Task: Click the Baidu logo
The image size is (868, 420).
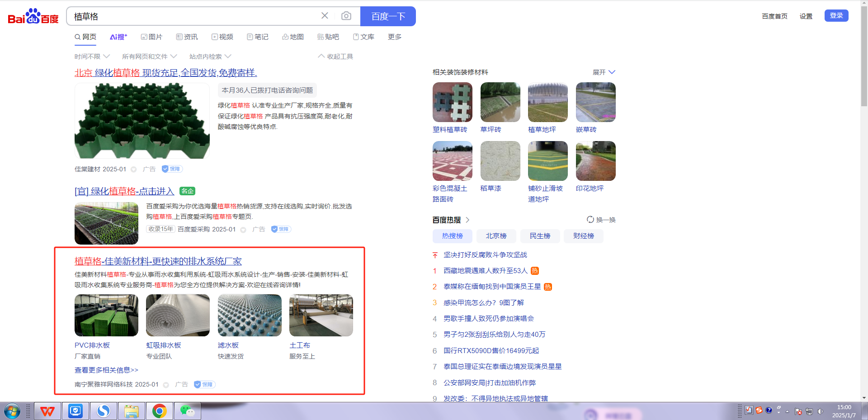Action: (x=33, y=16)
